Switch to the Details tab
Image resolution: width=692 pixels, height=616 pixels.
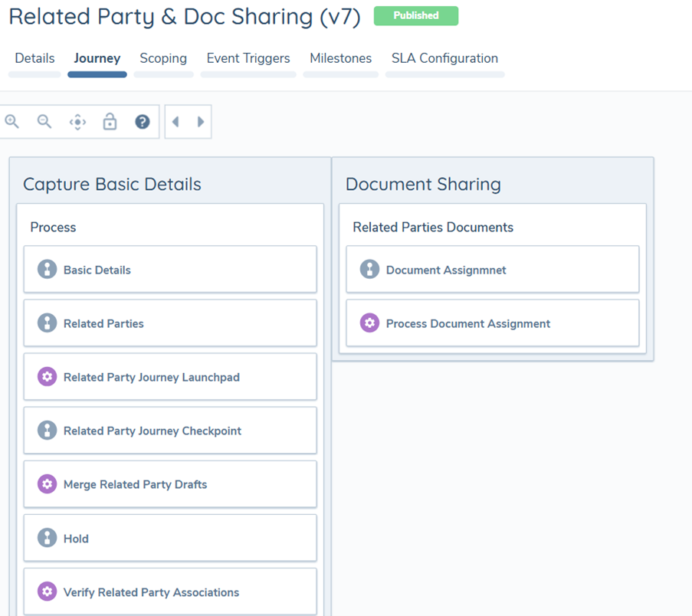coord(34,59)
